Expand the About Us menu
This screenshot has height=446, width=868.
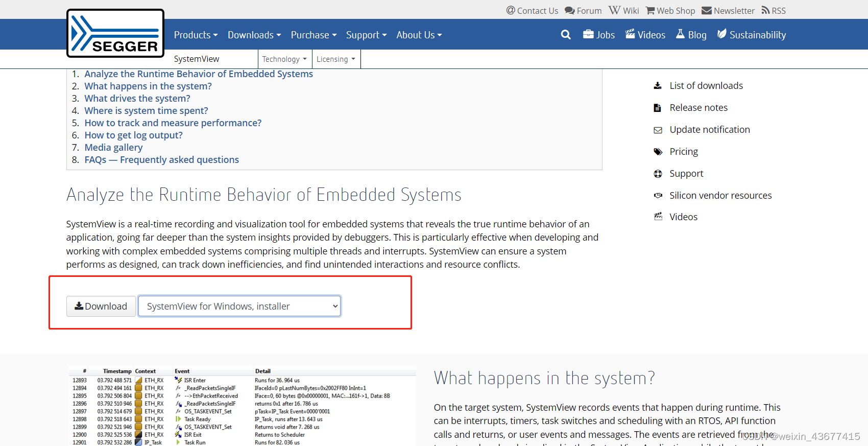coord(419,35)
